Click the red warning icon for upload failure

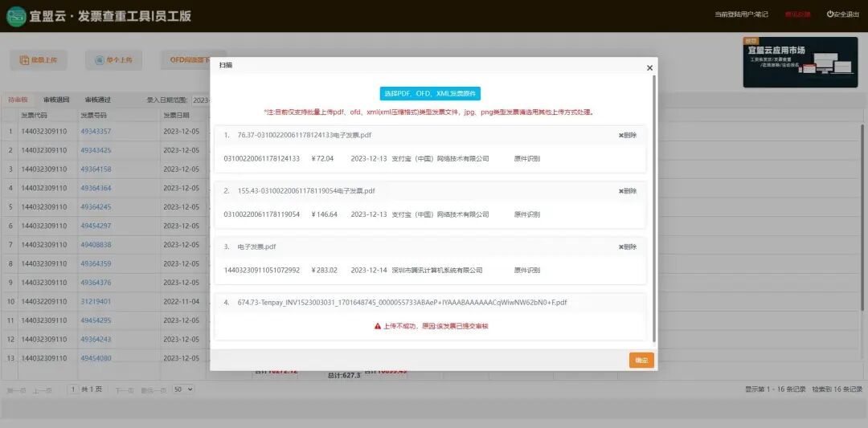378,326
